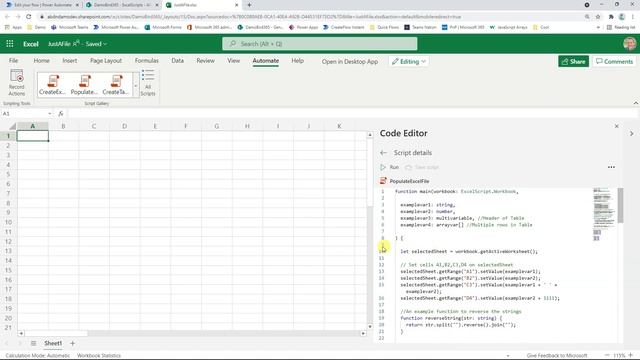Open the Reading list button
Screen dimensions: 640x360
click(621, 27)
